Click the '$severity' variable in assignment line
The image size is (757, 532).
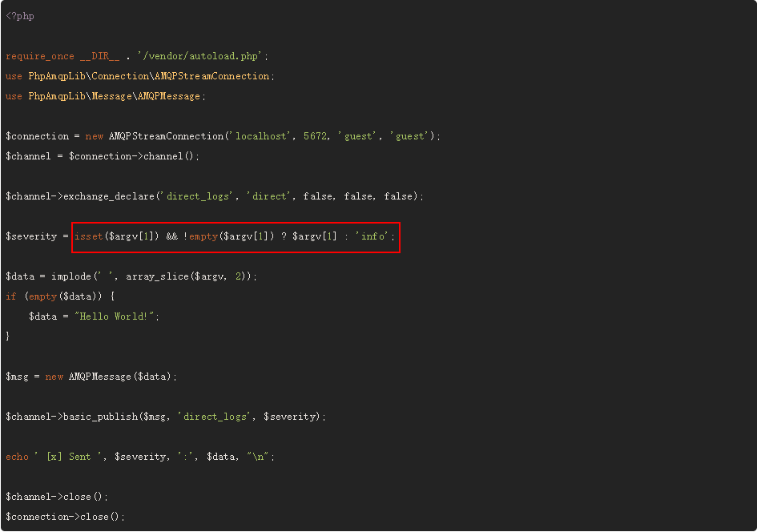coord(31,236)
